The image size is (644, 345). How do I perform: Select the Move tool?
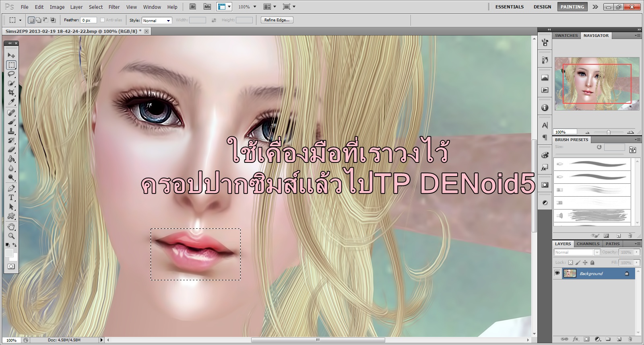pos(11,55)
